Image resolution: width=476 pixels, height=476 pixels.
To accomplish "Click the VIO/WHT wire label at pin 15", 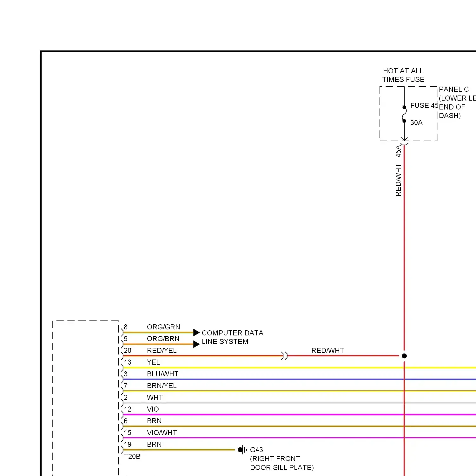I will click(162, 433).
